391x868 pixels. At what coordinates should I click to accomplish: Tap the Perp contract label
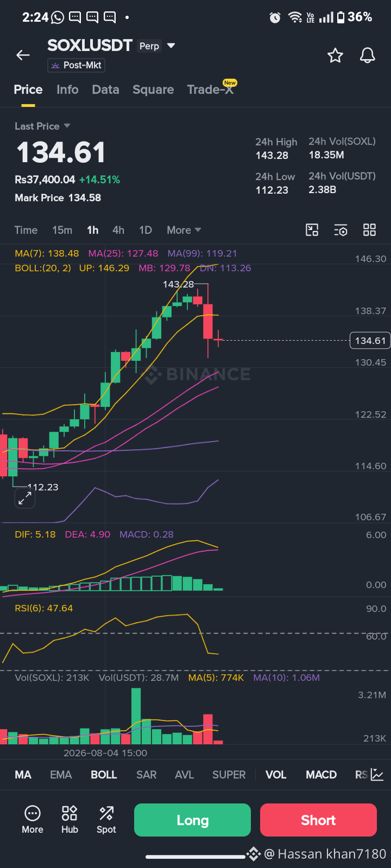149,46
